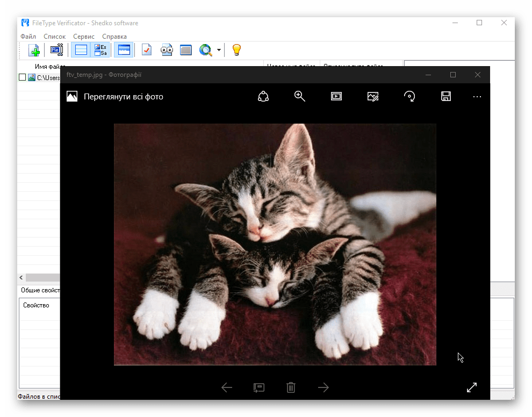Start the slideshow from Photos toolbar
532x417 pixels.
(336, 96)
